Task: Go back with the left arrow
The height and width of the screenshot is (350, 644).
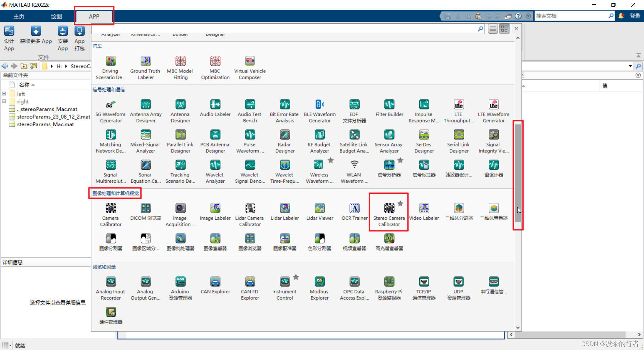Action: 5,66
